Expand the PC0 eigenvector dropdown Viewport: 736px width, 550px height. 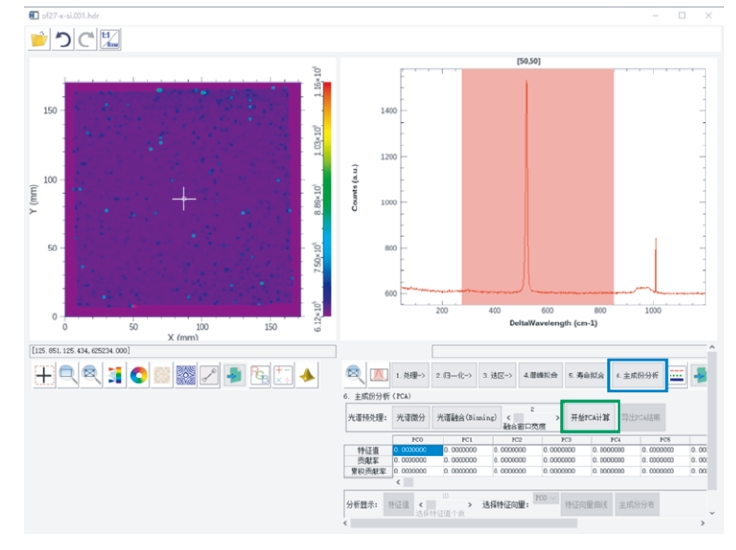tap(545, 497)
